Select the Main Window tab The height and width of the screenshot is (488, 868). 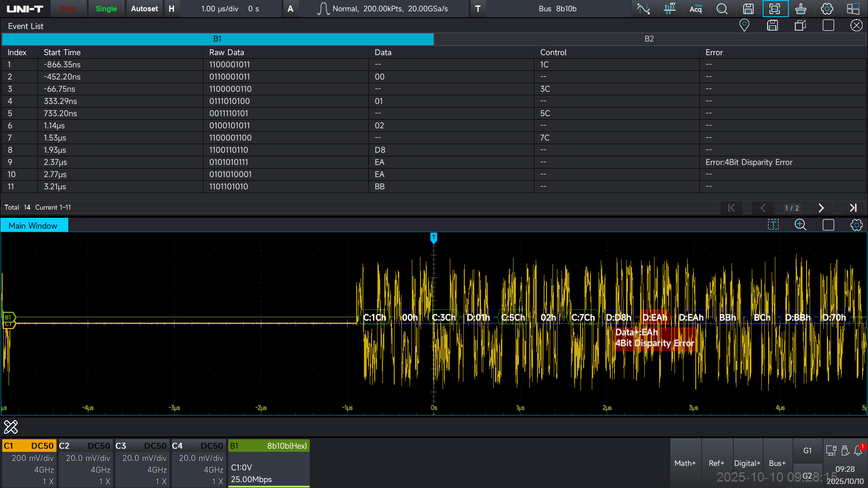coord(33,225)
